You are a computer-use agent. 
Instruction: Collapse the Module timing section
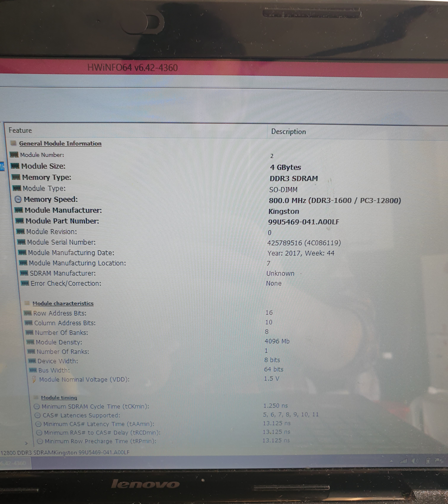pos(59,397)
